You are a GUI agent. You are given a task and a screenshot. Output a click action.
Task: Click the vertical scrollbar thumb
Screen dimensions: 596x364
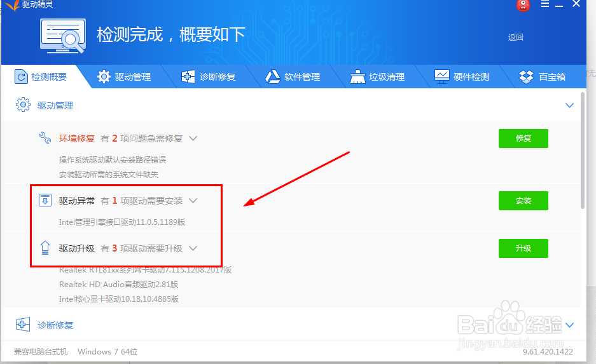[583, 150]
